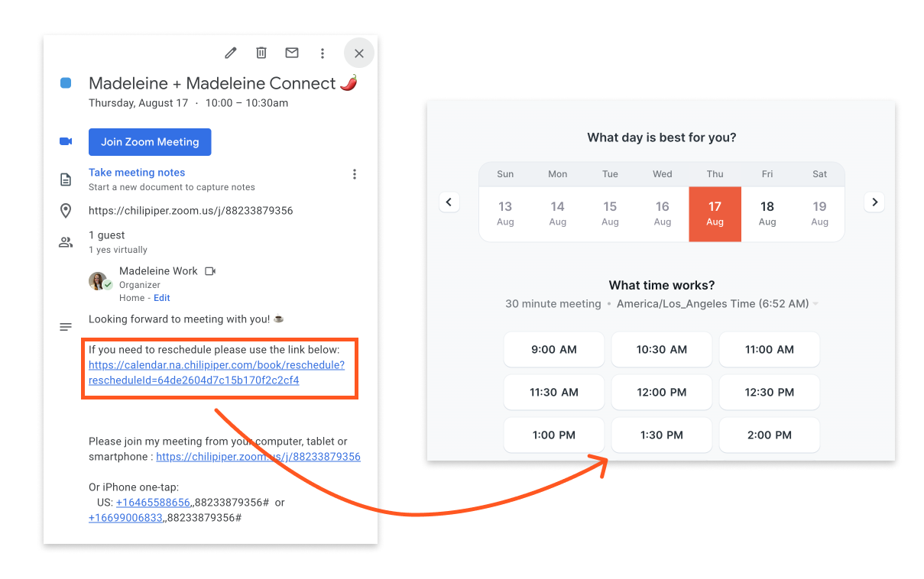Click the video camera icon beside Join
924x579 pixels.
click(x=66, y=141)
